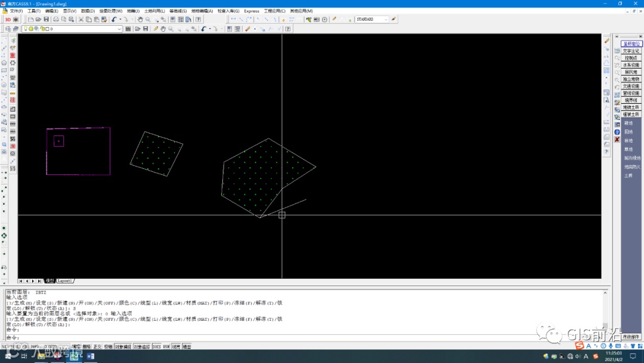644x363 pixels.
Task: Select the zoom magnifier in top toolbar
Action: coord(148,19)
